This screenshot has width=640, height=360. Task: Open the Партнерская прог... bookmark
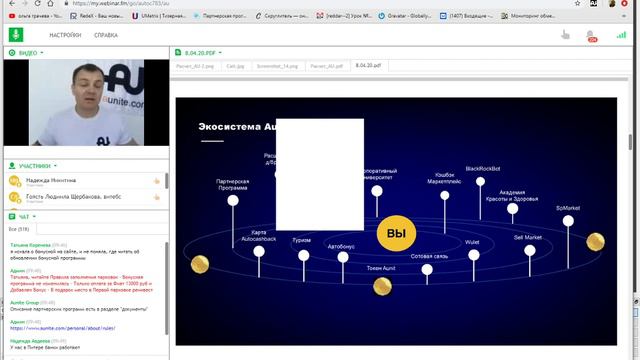[x=220, y=16]
